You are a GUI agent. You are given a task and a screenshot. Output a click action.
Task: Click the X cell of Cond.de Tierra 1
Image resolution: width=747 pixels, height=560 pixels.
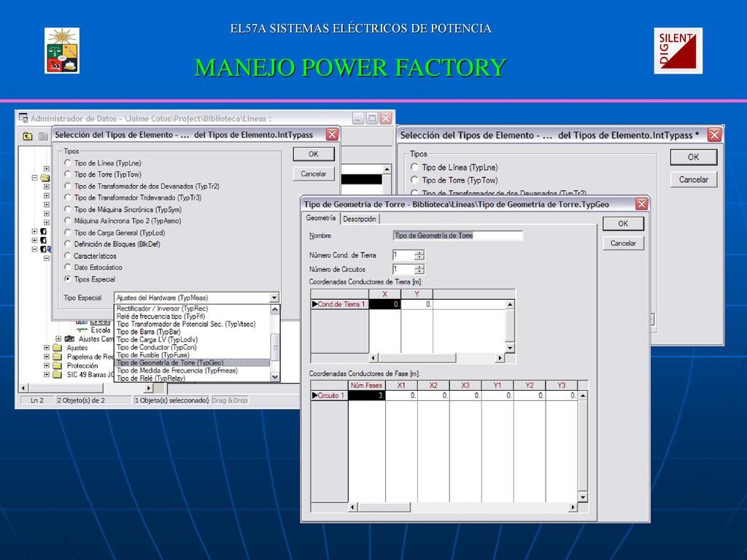tap(385, 304)
